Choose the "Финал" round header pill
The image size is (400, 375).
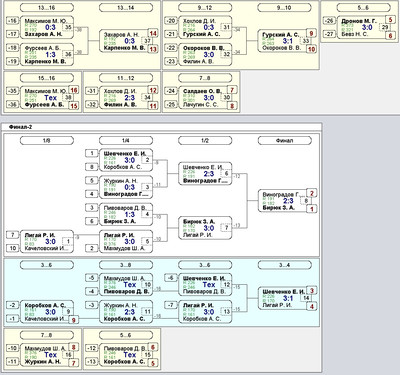[x=284, y=141]
